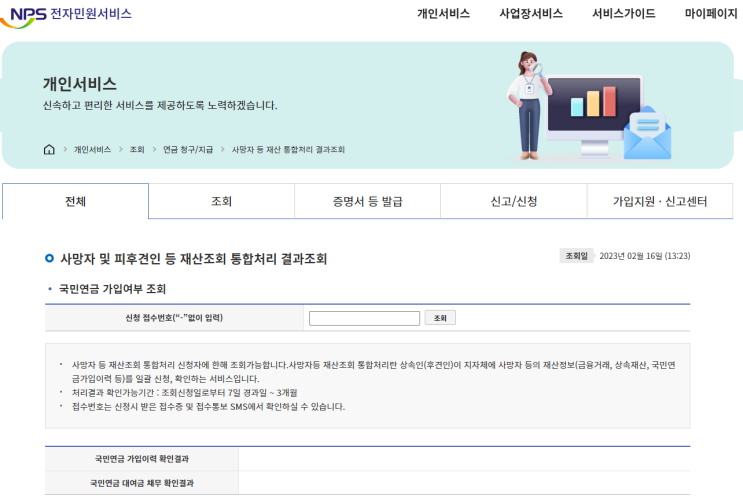Switch to the 가입지원 · 신고센터 tab

pos(660,201)
